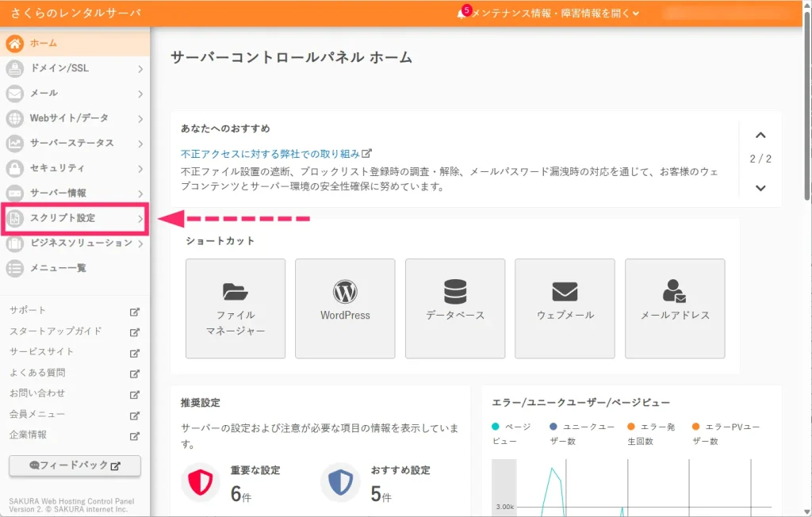Image resolution: width=812 pixels, height=517 pixels.
Task: Click the Server Status chart icon
Action: click(14, 143)
